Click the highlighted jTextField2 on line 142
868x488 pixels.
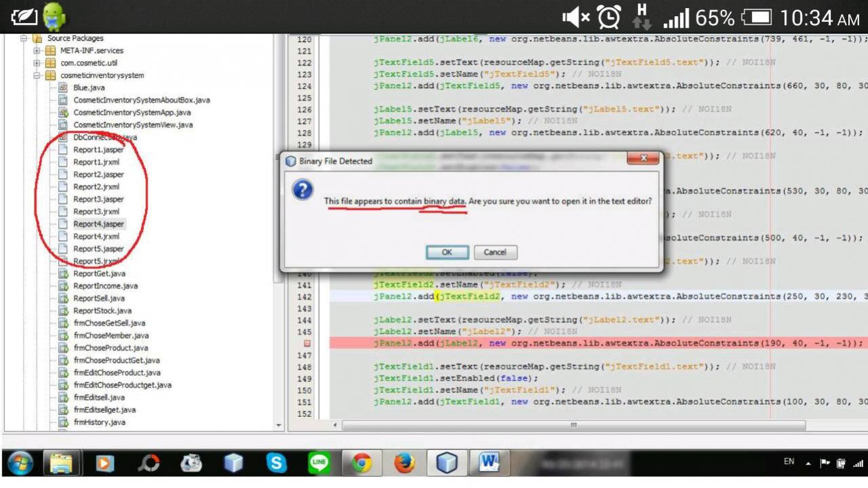point(470,296)
